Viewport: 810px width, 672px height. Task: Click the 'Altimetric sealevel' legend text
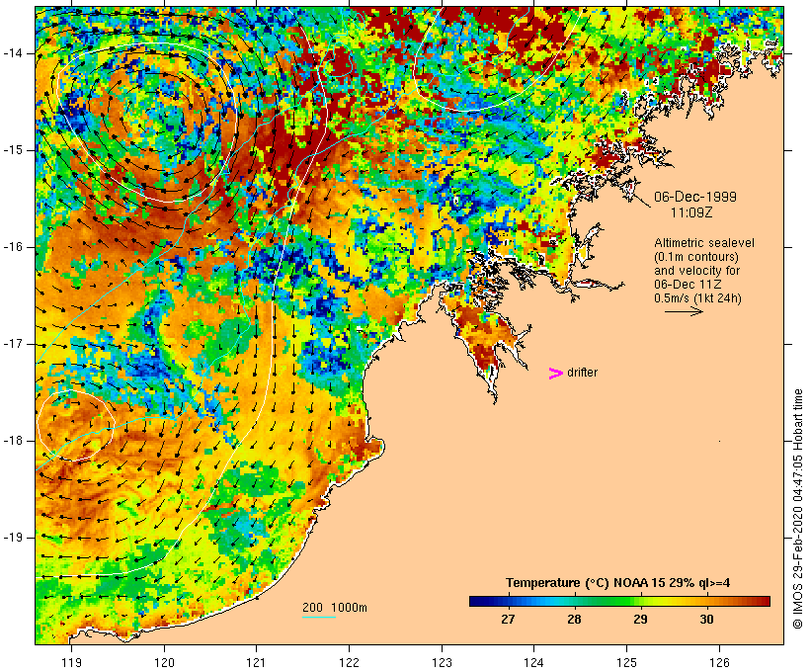704,243
